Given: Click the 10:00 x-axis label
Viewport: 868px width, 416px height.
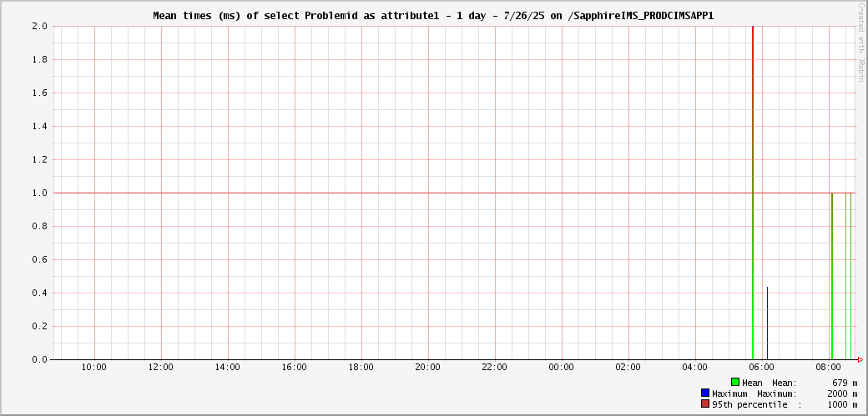Looking at the screenshot, I should coord(94,368).
